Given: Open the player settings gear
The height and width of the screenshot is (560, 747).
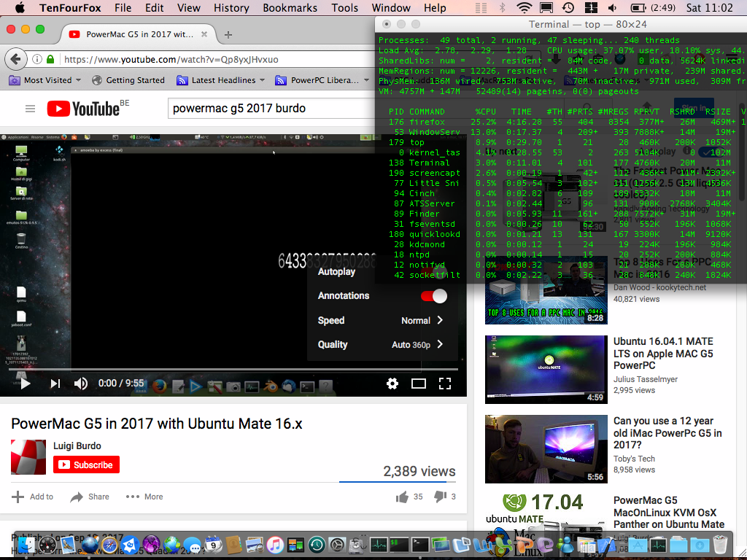Looking at the screenshot, I should 392,384.
